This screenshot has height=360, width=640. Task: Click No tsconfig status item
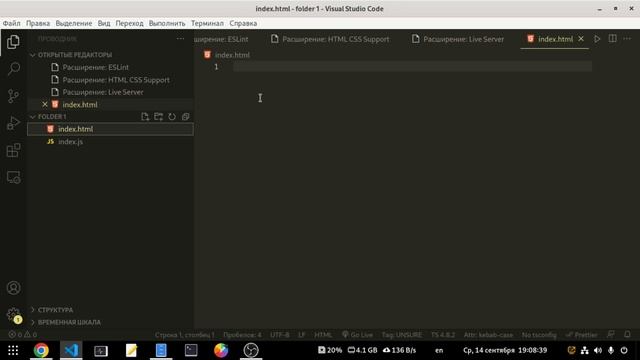539,335
